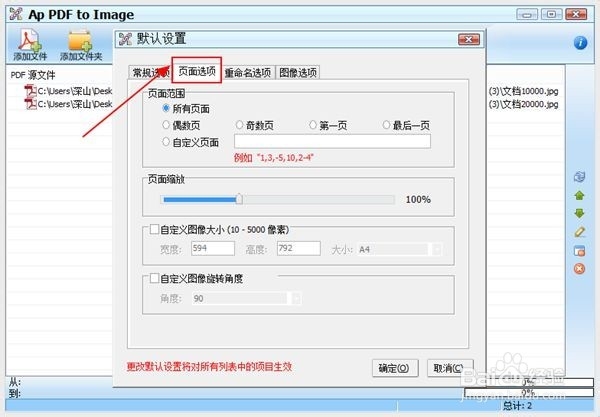Select the 偶数页 radio button
This screenshot has width=600, height=417.
click(x=166, y=125)
